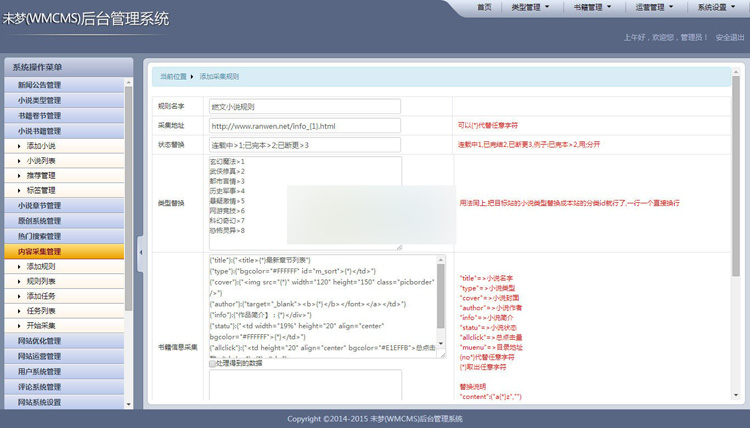Click the main content vertical scrollbar thumb
The image size is (750, 428).
click(736, 176)
